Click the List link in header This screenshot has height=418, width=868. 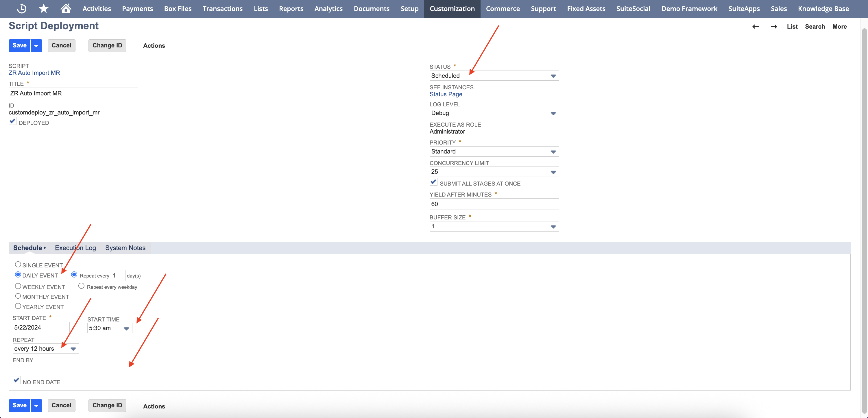pyautogui.click(x=792, y=27)
